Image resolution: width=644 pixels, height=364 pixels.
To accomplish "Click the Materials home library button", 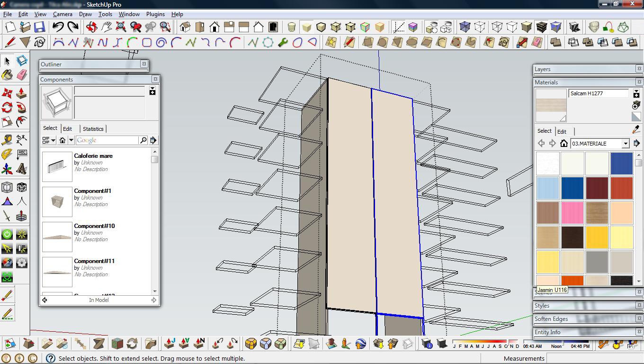I will [x=563, y=144].
